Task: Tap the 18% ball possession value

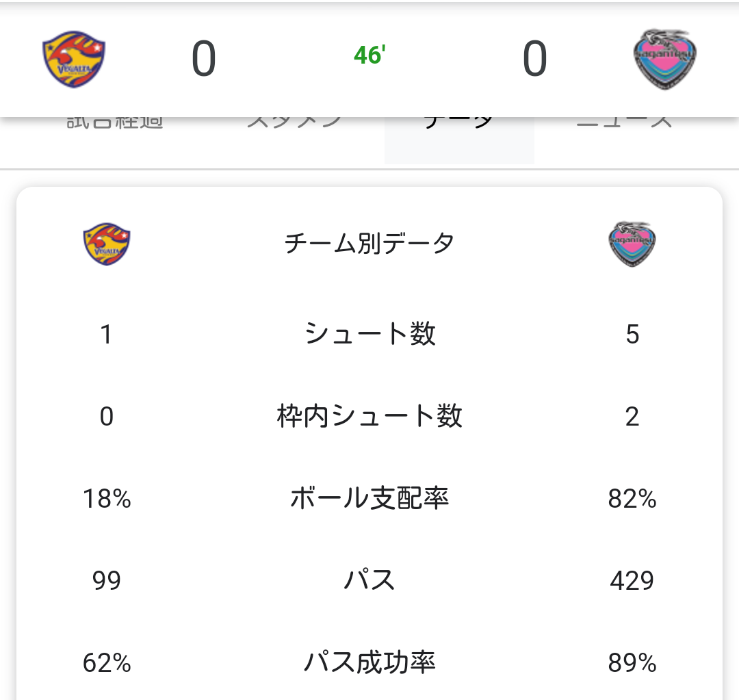Action: coord(107,499)
